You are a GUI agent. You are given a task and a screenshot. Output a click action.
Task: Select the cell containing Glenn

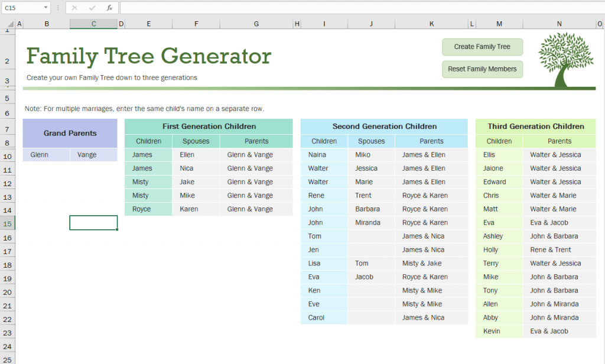[x=46, y=154]
